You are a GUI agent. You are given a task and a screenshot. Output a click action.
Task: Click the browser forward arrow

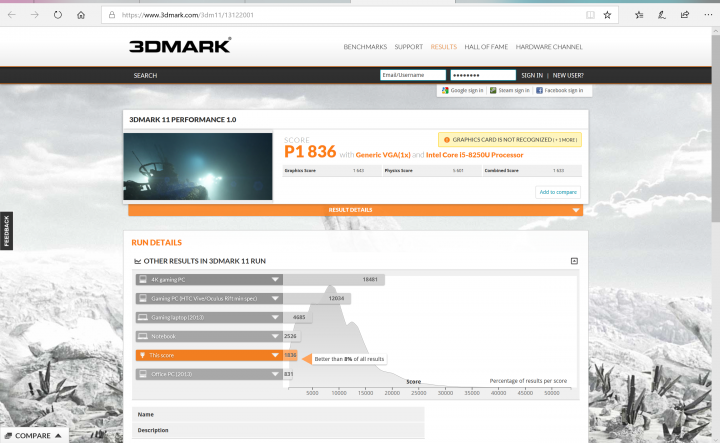[34, 15]
